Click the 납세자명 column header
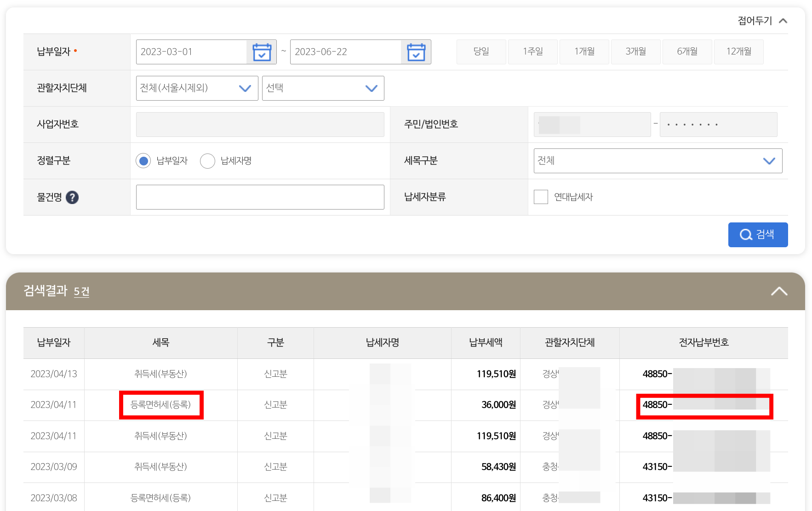The image size is (812, 511). coord(383,343)
